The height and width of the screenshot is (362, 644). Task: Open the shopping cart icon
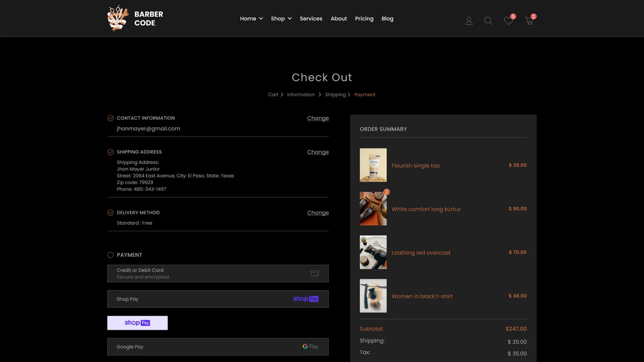[x=529, y=21]
